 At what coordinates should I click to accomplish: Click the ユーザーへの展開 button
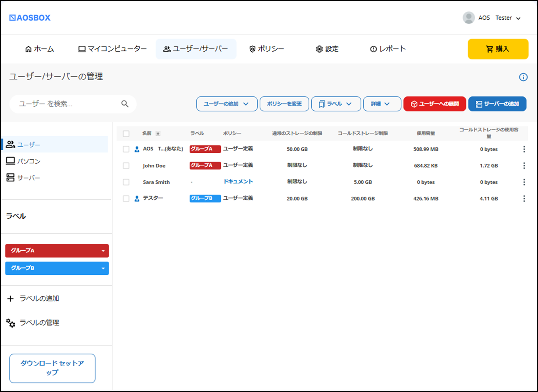click(x=435, y=104)
